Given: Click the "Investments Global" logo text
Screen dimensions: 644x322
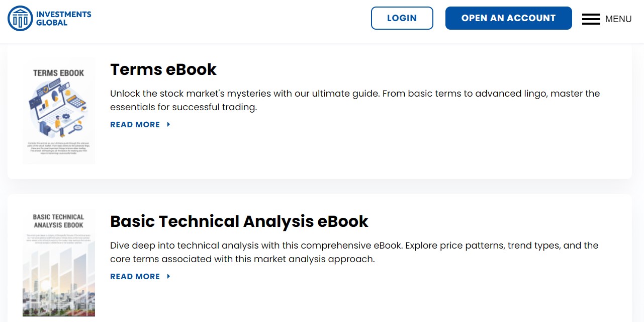Looking at the screenshot, I should tap(63, 19).
